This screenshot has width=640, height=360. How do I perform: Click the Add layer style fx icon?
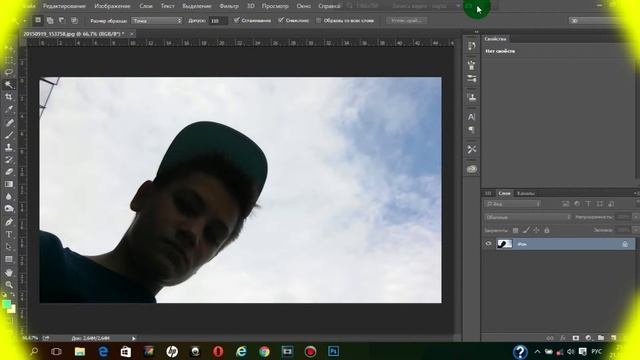(x=563, y=338)
